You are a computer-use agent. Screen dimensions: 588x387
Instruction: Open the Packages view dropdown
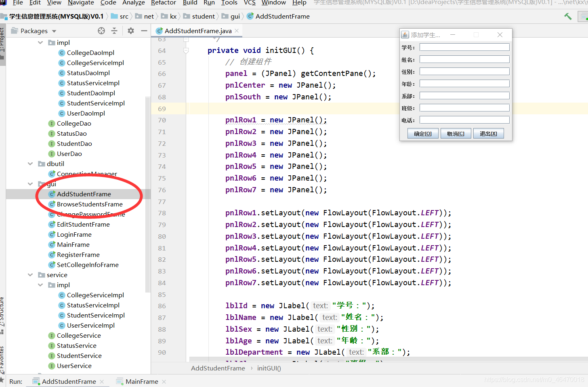[x=54, y=31]
